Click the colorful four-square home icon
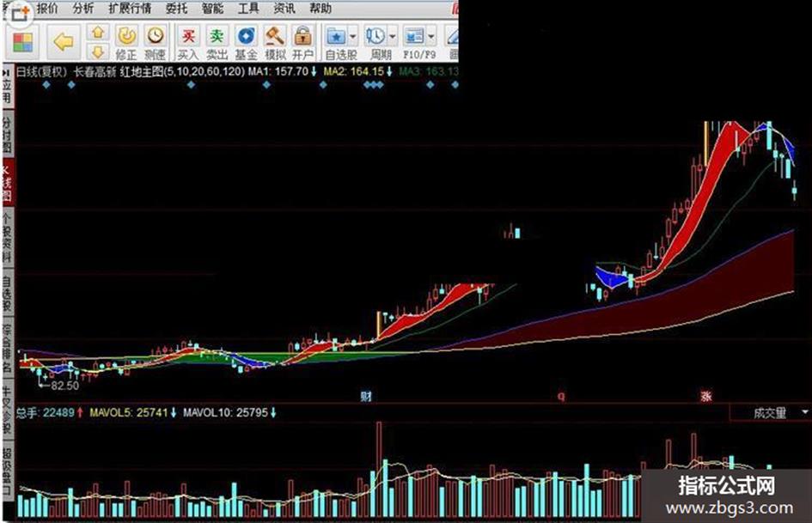The width and height of the screenshot is (812, 523). coord(22,43)
